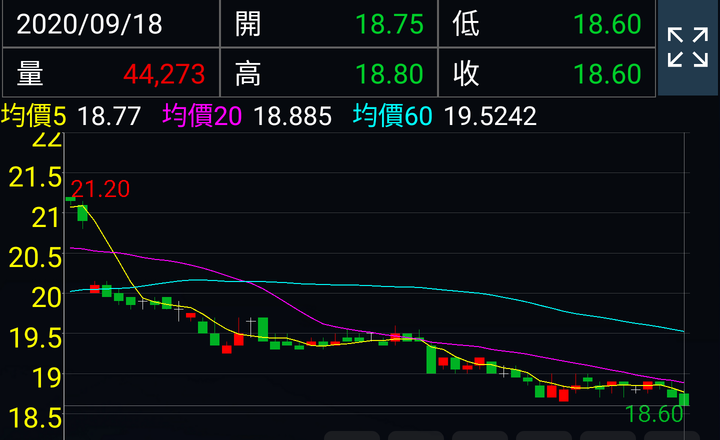Click the close price 18.60 next to 收

[x=607, y=74]
